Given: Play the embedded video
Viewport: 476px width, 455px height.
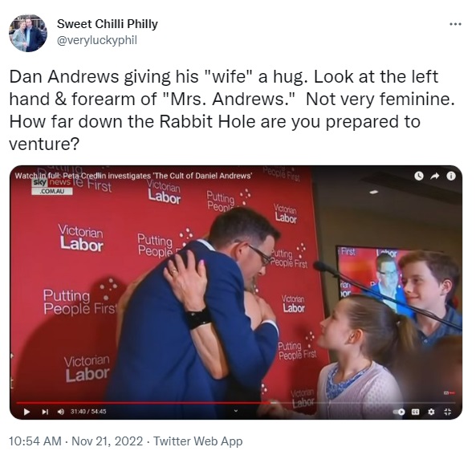Looking at the screenshot, I should pyautogui.click(x=26, y=412).
